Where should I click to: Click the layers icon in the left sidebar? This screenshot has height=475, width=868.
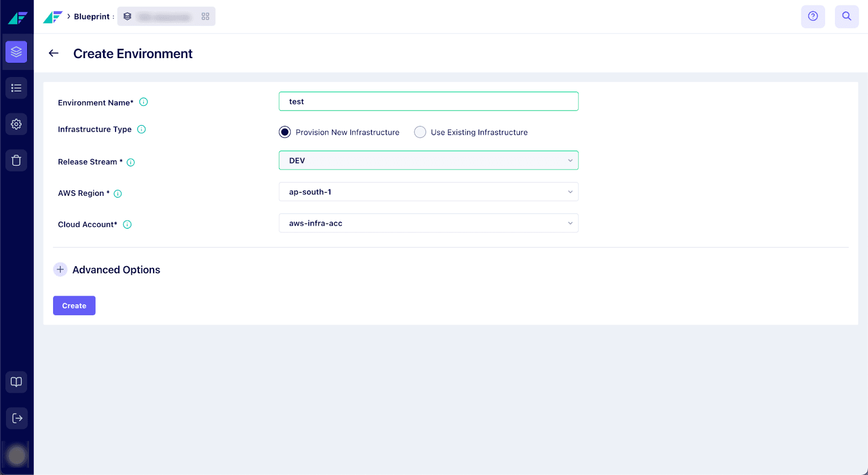pos(16,52)
